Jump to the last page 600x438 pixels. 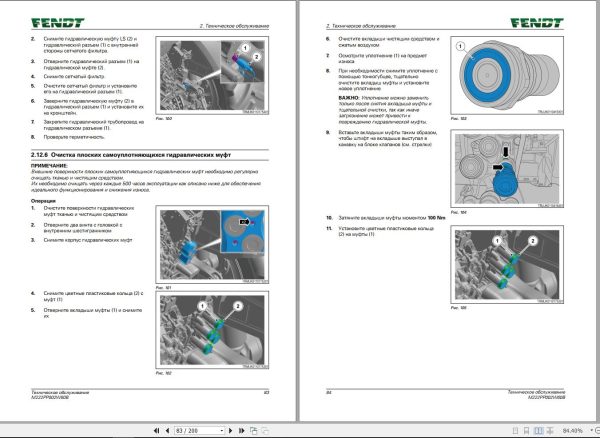click(x=241, y=431)
